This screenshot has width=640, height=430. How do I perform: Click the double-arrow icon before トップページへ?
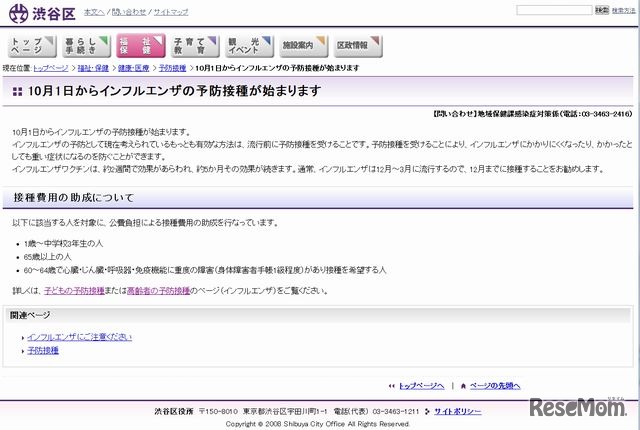[x=392, y=386]
